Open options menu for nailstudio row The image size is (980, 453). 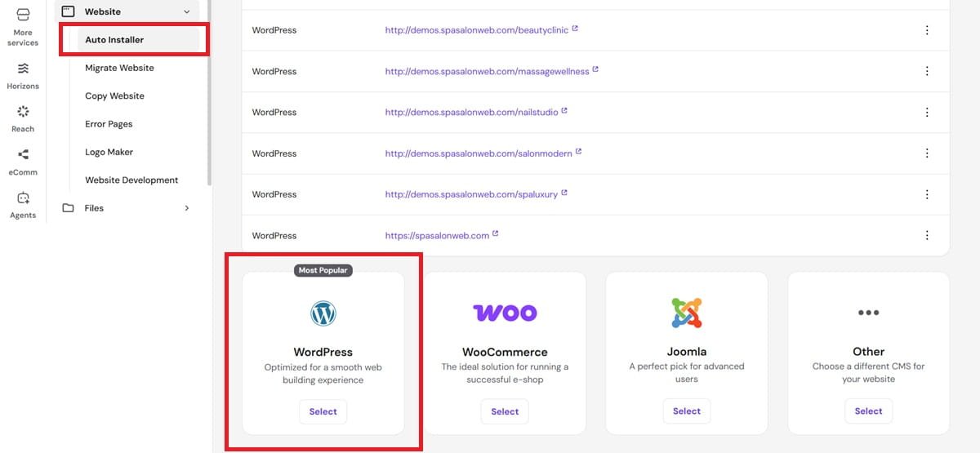[x=927, y=113]
